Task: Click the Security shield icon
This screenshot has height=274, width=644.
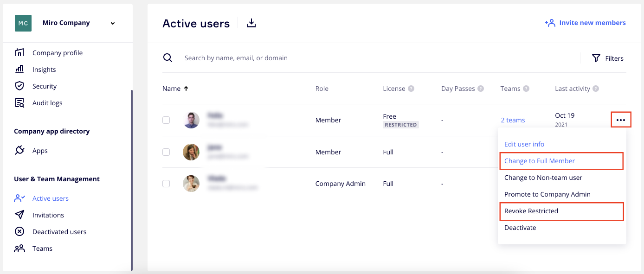Action: 19,86
